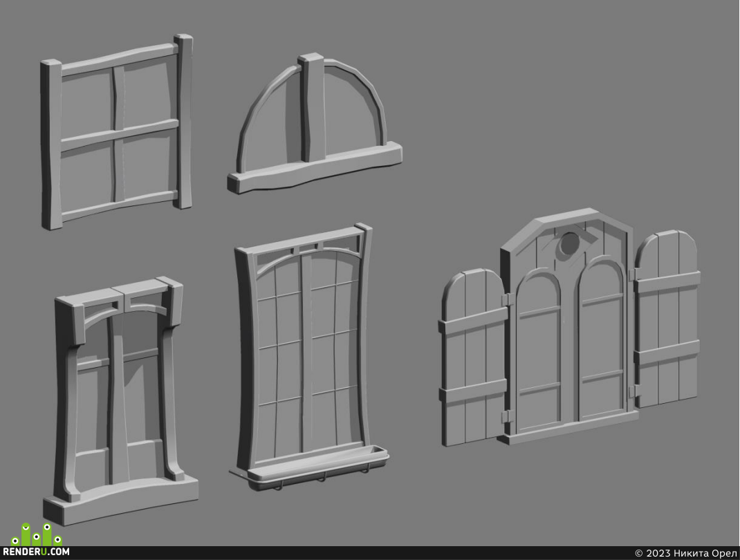Click the right open wooden shutter
This screenshot has height=560, width=740.
click(x=667, y=319)
